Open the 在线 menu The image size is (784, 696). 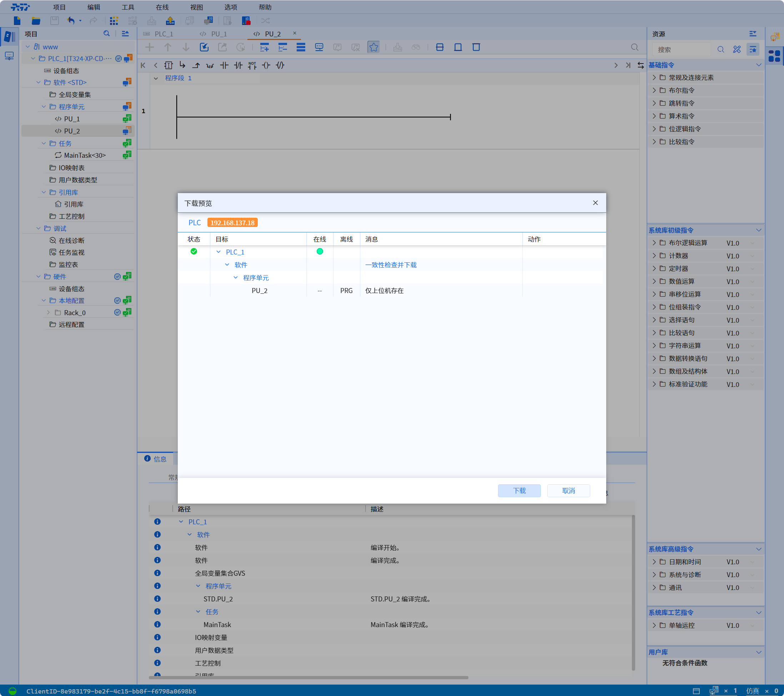click(x=162, y=7)
